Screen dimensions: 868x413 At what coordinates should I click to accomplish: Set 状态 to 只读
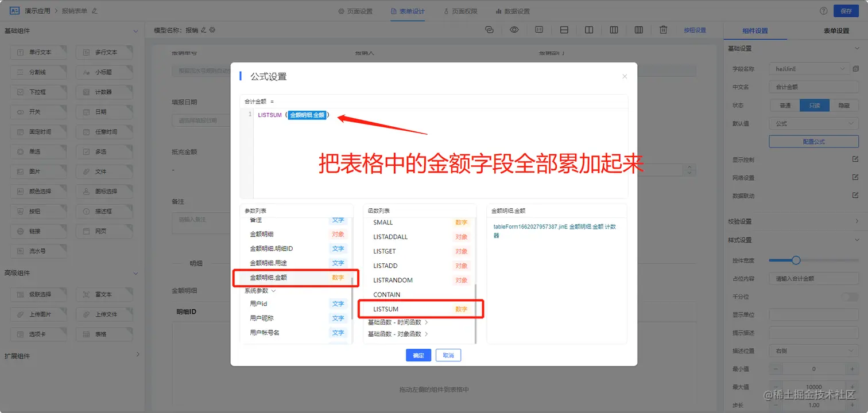pyautogui.click(x=815, y=106)
